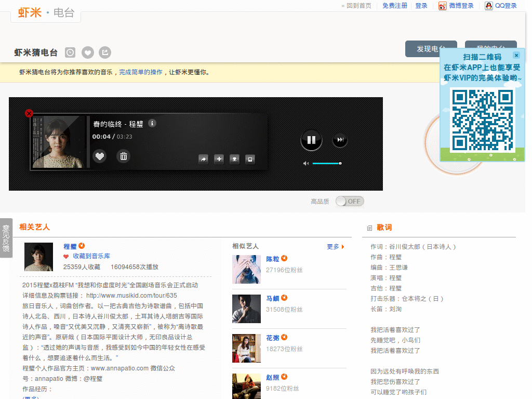532x399 pixels.
Task: Open similar artist 赵照
Action: [x=272, y=377]
